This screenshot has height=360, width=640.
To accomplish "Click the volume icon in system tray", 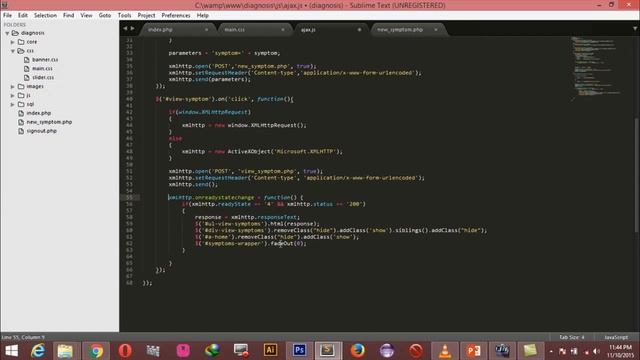I will tap(597, 351).
